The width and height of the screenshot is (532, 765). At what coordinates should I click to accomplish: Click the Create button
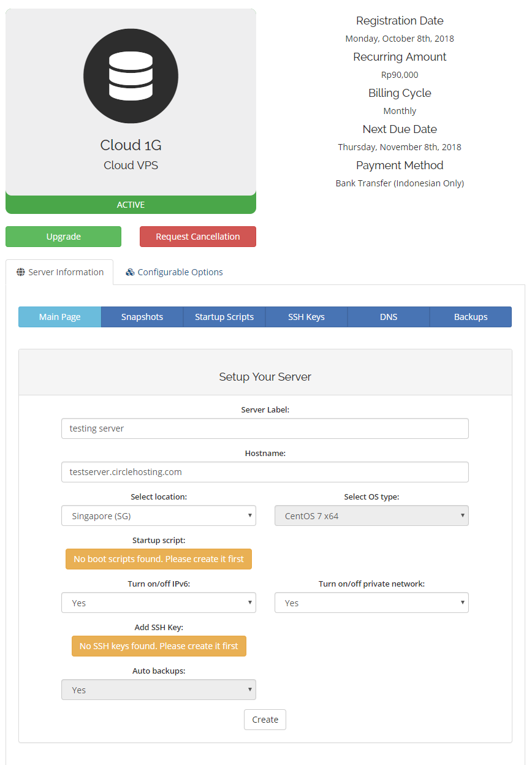(x=265, y=720)
